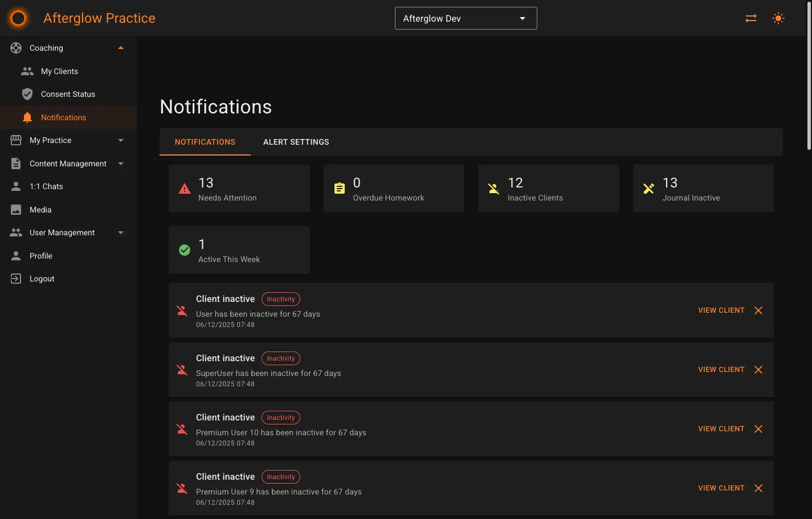
Task: Expand the Content Management section
Action: (120, 164)
